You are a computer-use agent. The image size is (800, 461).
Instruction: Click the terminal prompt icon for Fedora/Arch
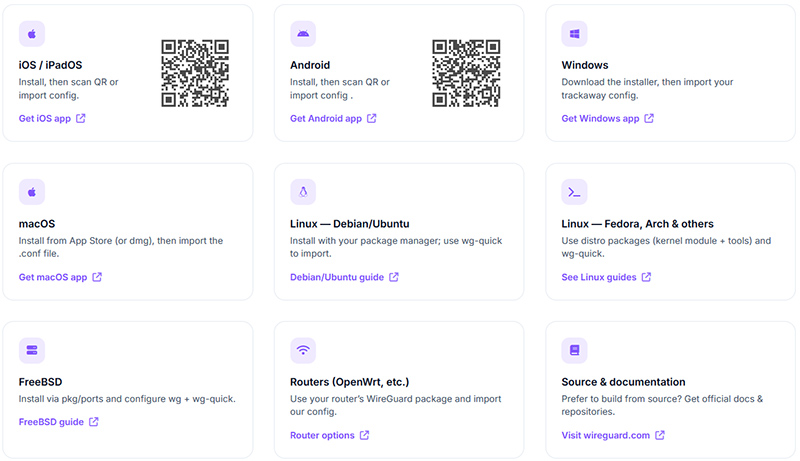[x=575, y=192]
